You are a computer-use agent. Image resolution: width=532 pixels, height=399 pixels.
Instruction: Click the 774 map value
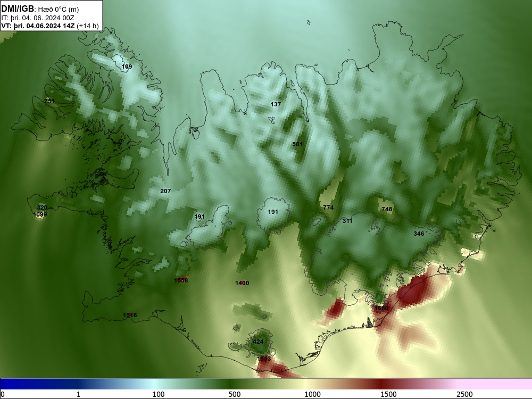[328, 207]
